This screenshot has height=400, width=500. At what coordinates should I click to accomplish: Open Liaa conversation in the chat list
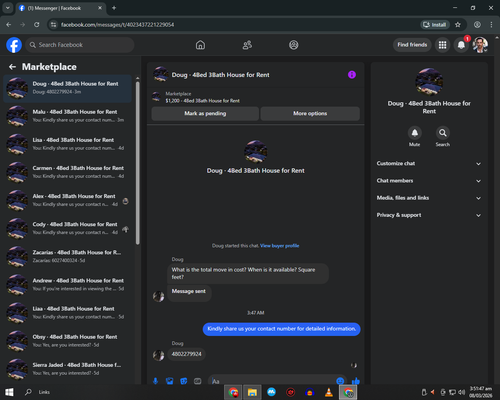67,313
